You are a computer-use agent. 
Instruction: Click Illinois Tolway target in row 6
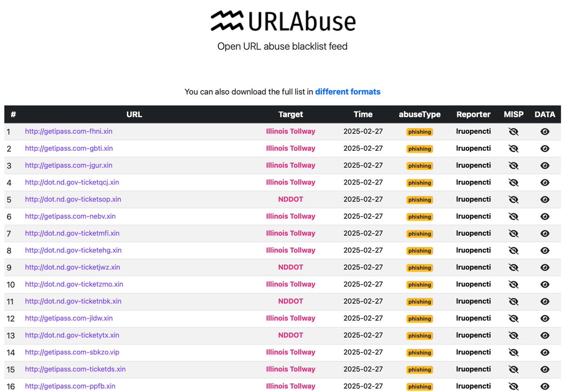(290, 216)
